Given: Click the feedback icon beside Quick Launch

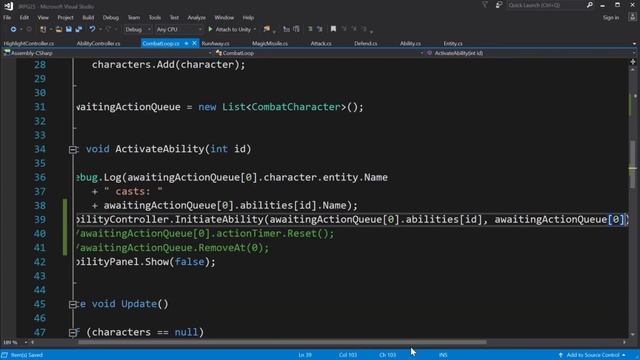Looking at the screenshot, I should pyautogui.click(x=499, y=5).
